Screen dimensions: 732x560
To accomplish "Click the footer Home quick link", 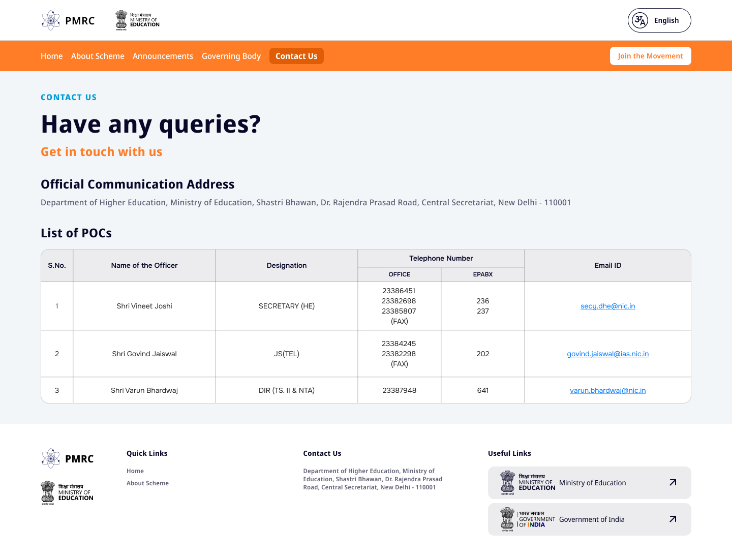I will click(x=135, y=471).
